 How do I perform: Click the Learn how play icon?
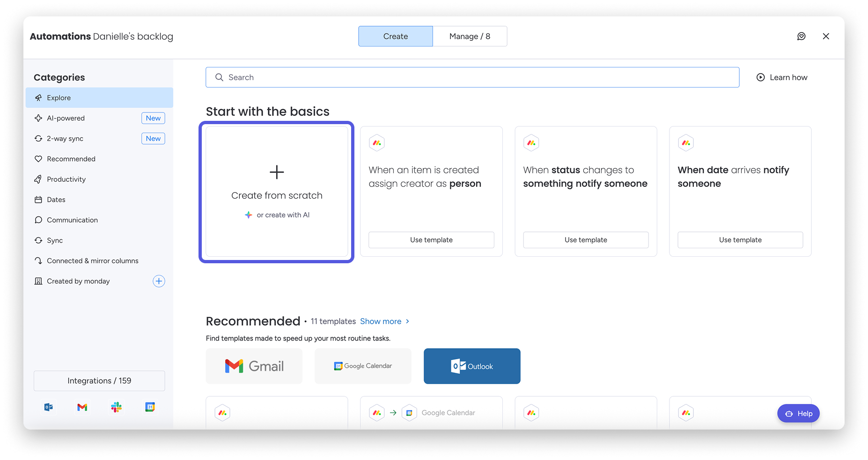click(x=760, y=77)
